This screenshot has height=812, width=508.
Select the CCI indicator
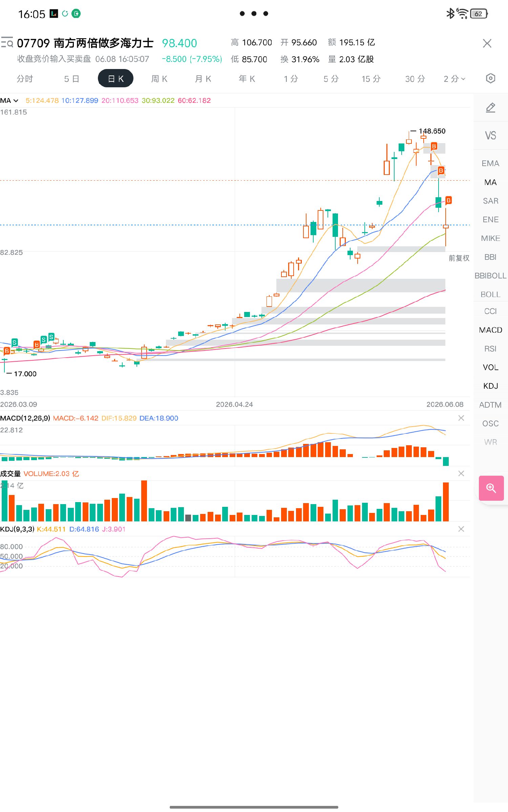point(490,311)
